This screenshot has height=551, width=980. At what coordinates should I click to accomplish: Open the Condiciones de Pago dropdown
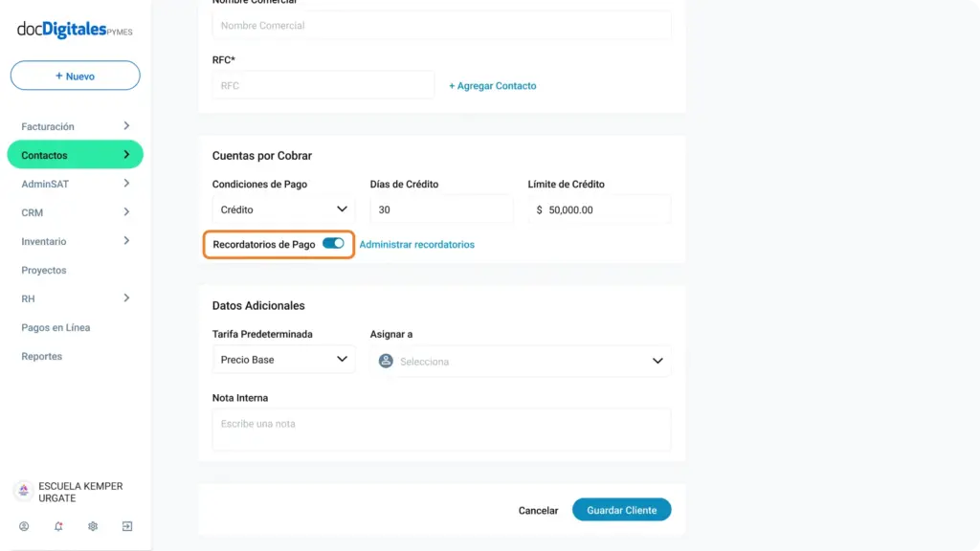click(283, 209)
